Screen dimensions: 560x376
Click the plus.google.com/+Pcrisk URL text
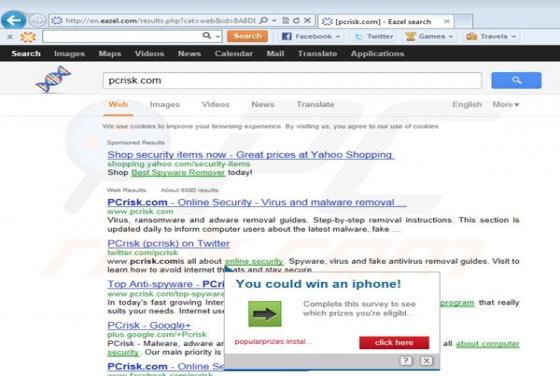pos(157,335)
